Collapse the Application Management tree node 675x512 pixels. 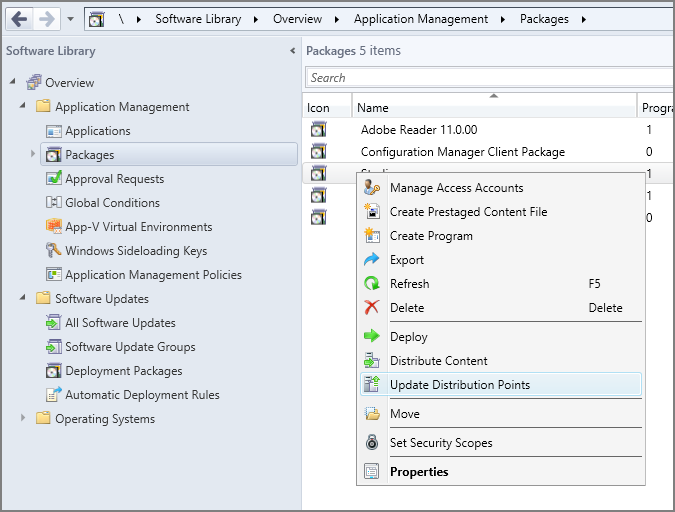pyautogui.click(x=23, y=107)
